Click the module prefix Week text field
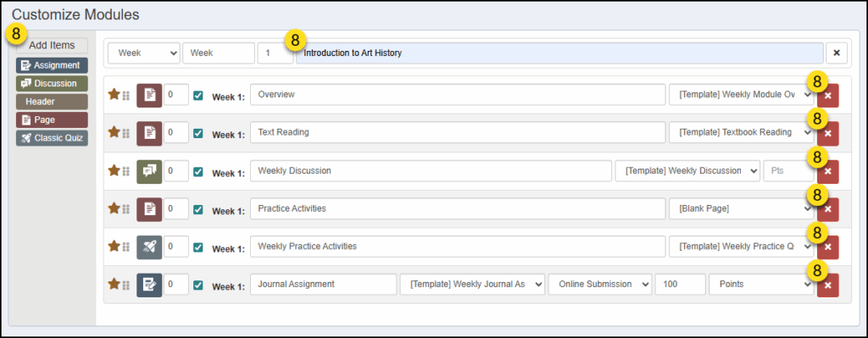Viewport: 868px width, 338px height. pyautogui.click(x=219, y=53)
